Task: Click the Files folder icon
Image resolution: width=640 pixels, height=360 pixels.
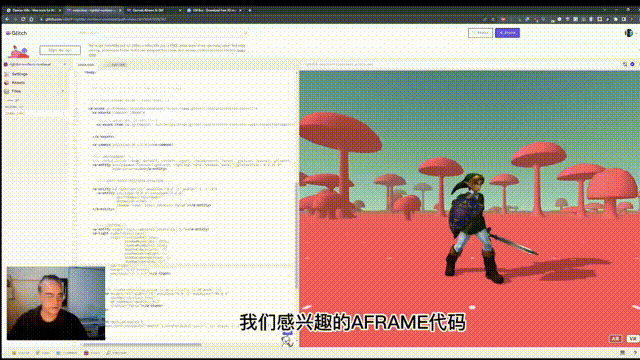Action: tap(7, 91)
